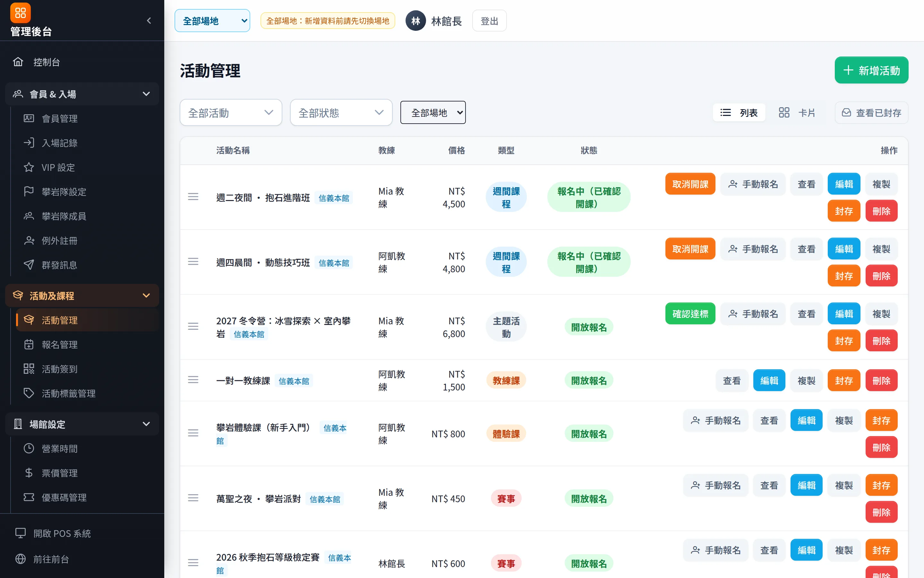Click the 新增活動 button
The height and width of the screenshot is (578, 924).
871,70
